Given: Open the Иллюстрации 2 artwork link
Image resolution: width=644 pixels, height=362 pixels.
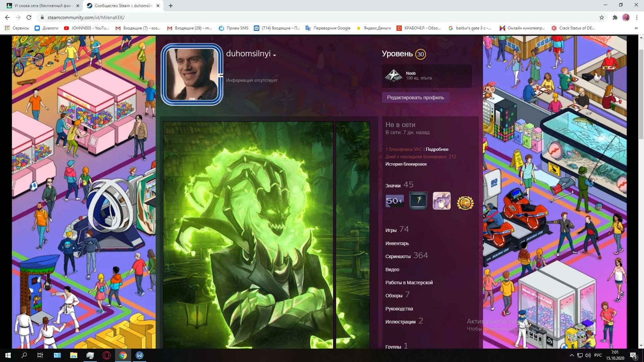Looking at the screenshot, I should (404, 321).
